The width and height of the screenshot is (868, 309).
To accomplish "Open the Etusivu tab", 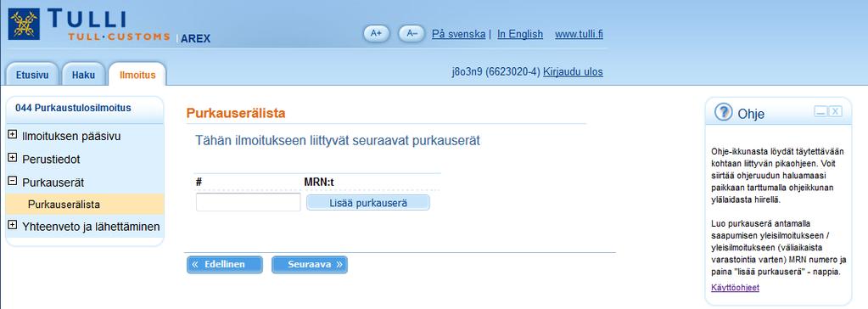I will coord(32,75).
